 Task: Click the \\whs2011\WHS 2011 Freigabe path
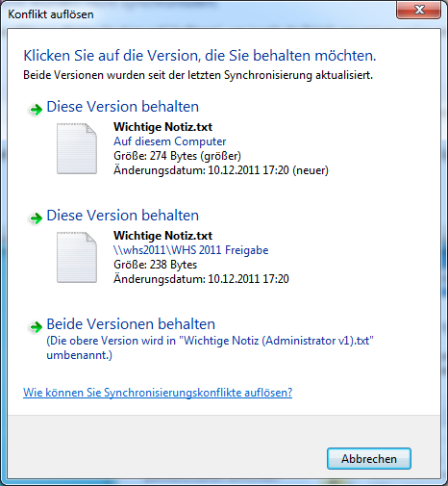click(x=191, y=250)
